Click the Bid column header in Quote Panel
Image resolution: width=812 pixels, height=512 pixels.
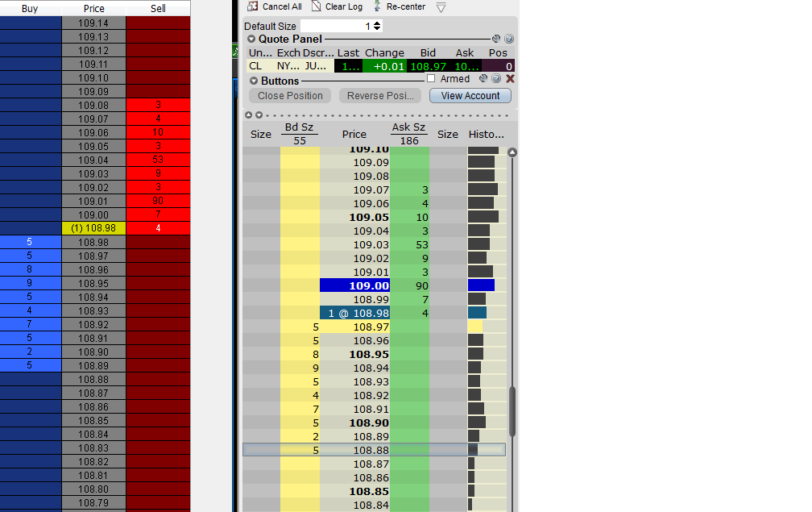(x=428, y=53)
